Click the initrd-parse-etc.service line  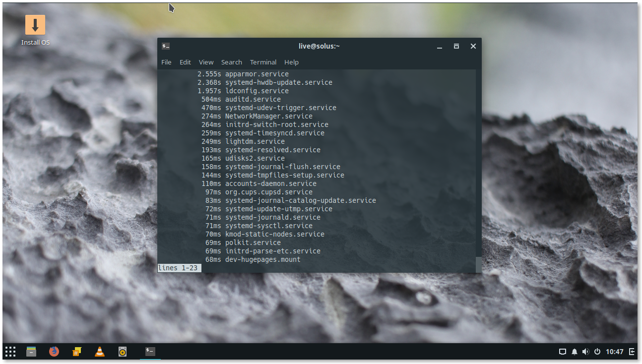[x=263, y=251]
